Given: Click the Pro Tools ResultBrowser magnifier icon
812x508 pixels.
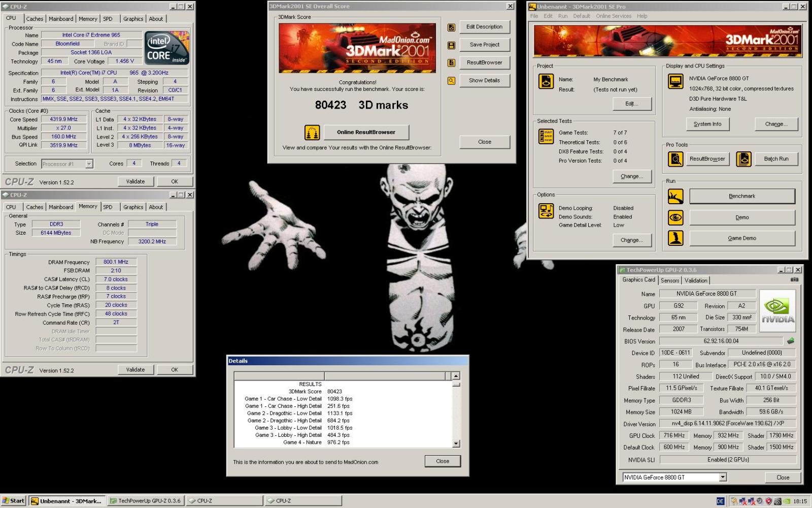Looking at the screenshot, I should [x=675, y=159].
